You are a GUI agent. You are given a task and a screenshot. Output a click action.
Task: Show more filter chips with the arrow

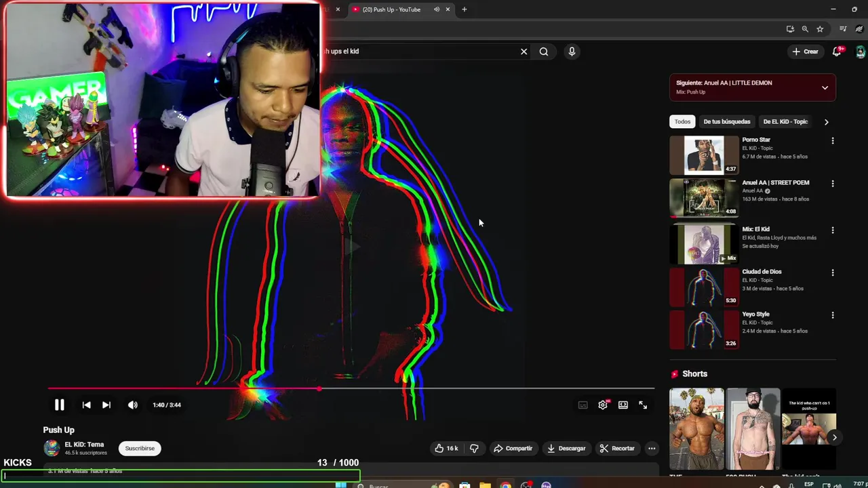pyautogui.click(x=826, y=122)
